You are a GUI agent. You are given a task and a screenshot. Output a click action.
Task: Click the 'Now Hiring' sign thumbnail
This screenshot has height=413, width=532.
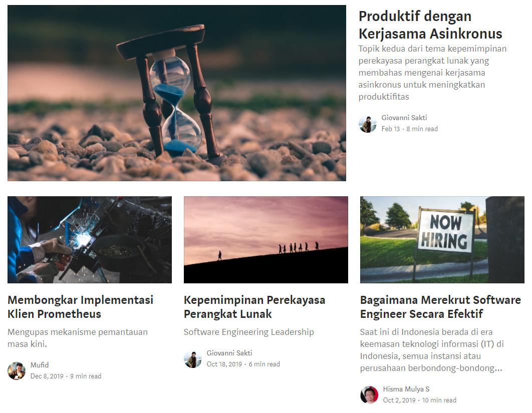[442, 240]
